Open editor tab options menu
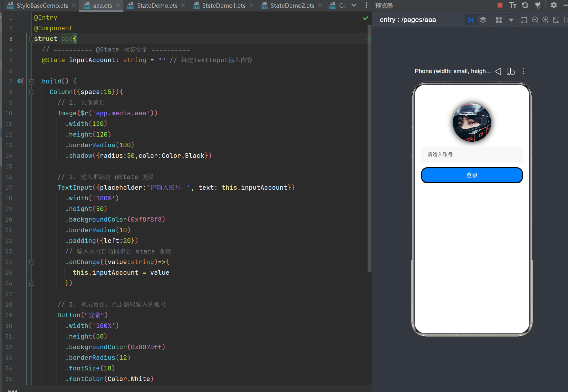The height and width of the screenshot is (392, 568). point(366,5)
